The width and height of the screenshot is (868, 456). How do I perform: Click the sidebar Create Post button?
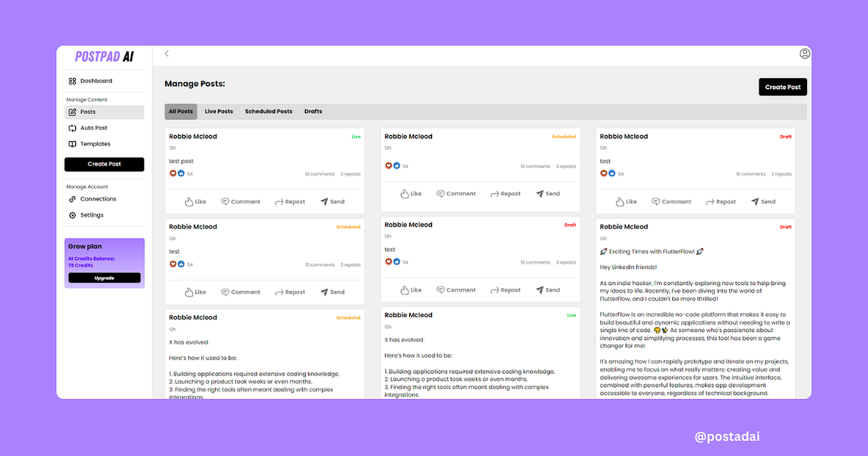click(x=104, y=164)
